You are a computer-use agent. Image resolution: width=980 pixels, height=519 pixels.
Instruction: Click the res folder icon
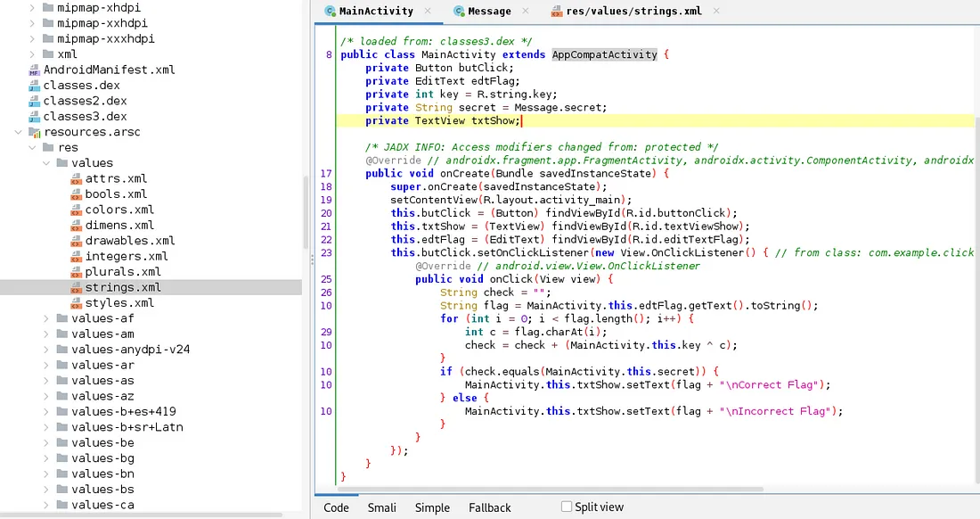tap(48, 147)
